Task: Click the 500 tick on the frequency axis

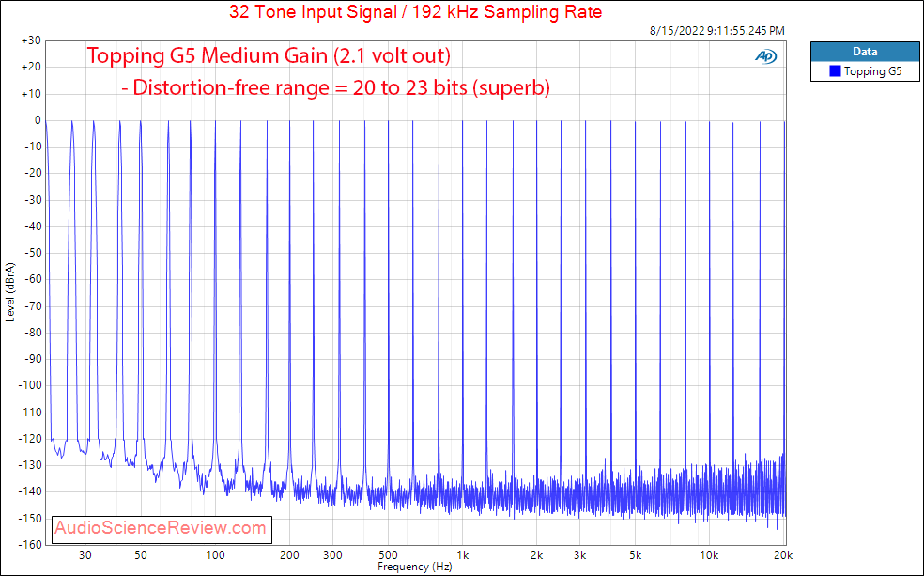Action: [x=388, y=554]
